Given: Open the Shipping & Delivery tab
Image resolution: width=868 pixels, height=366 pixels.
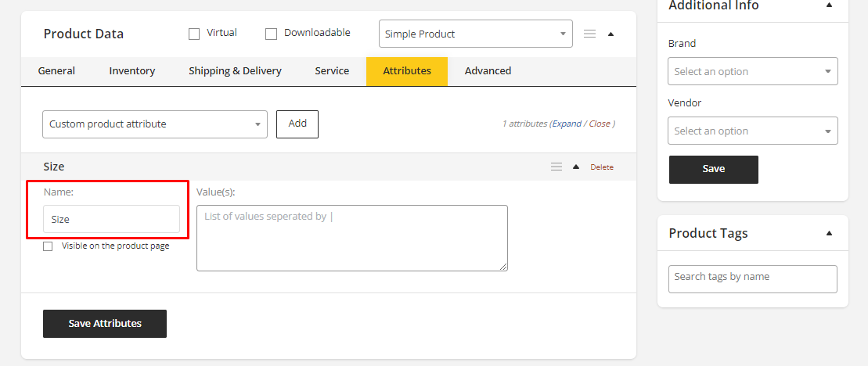Looking at the screenshot, I should [235, 71].
